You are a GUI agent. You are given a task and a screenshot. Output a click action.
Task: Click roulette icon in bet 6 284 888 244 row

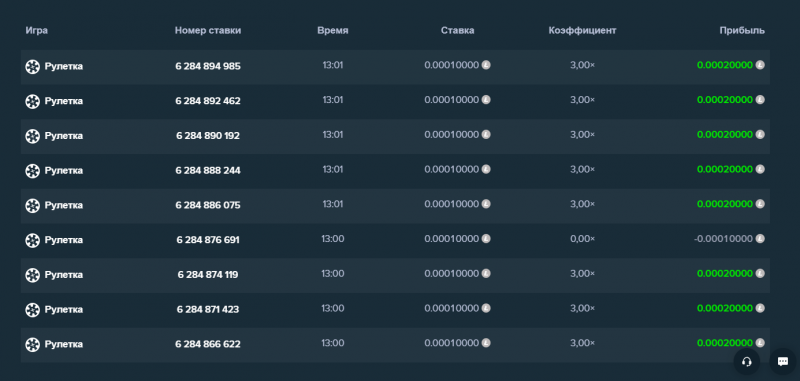click(x=33, y=171)
